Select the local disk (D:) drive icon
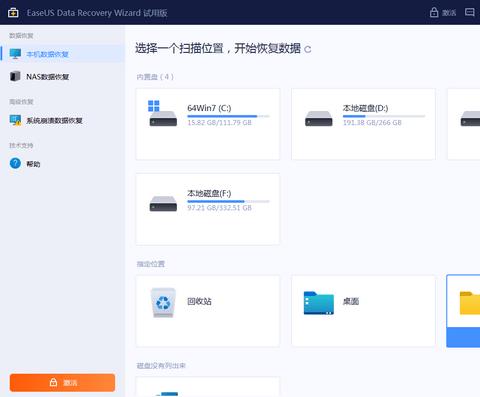480x397 pixels. click(319, 118)
